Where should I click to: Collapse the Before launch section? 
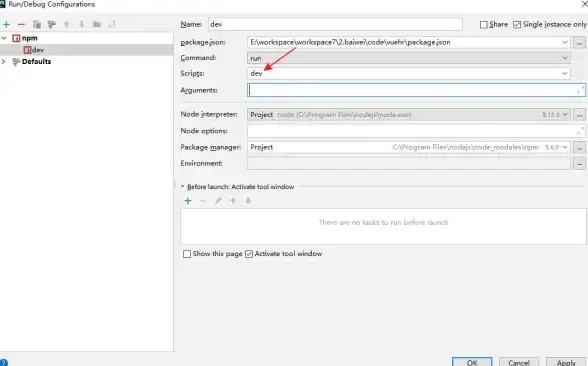(x=183, y=186)
